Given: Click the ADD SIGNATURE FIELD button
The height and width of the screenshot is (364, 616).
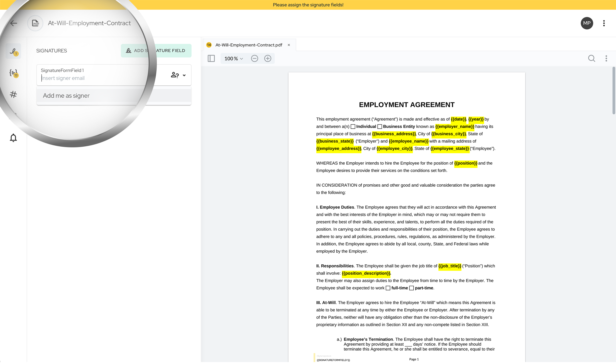Looking at the screenshot, I should click(156, 50).
